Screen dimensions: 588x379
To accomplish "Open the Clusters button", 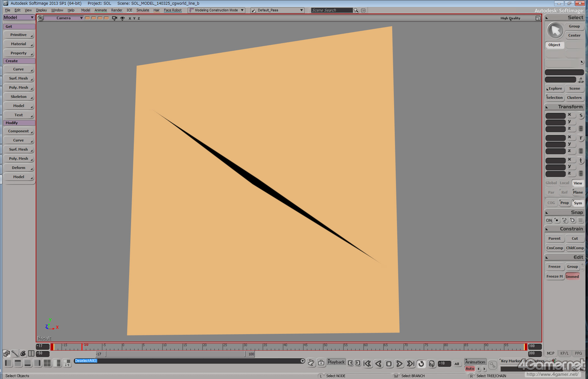I will click(x=574, y=98).
